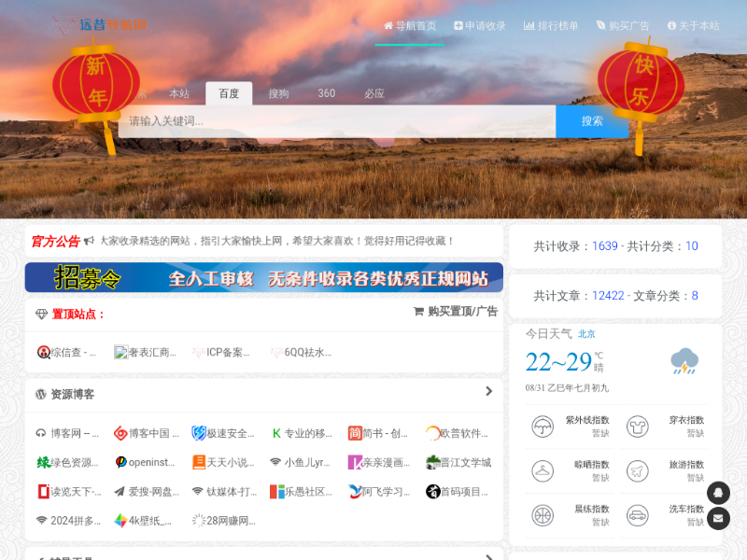Select the 必应 search tab

point(374,93)
